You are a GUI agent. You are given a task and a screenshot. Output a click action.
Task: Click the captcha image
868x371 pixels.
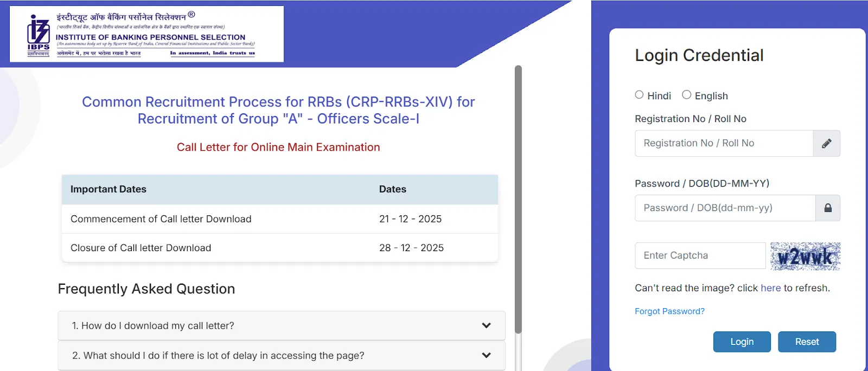point(805,256)
